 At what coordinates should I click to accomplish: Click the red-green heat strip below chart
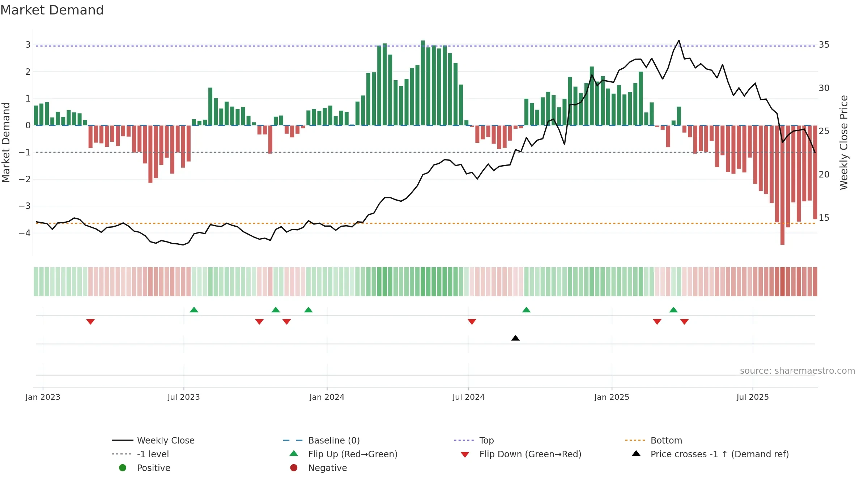point(426,282)
